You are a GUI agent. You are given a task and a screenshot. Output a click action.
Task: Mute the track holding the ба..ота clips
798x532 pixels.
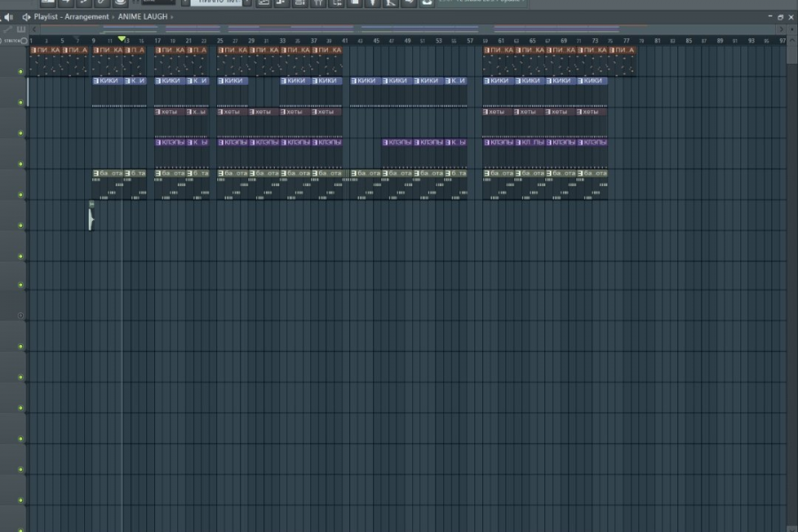point(21,194)
